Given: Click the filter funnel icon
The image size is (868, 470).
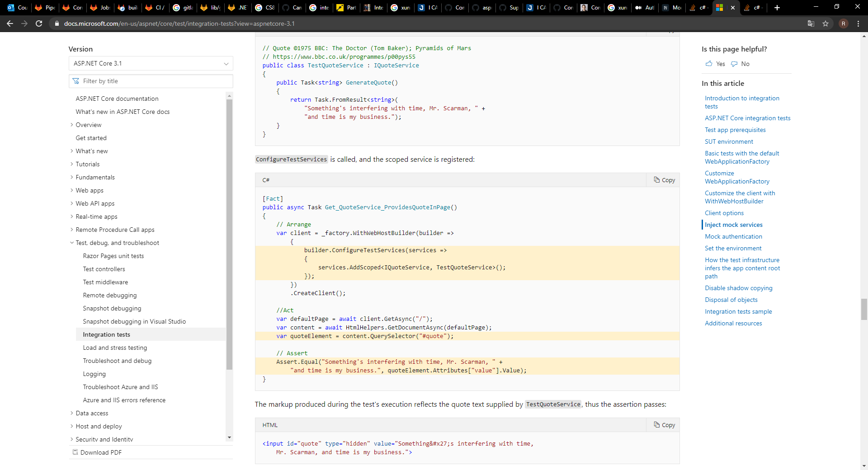Looking at the screenshot, I should [x=75, y=81].
